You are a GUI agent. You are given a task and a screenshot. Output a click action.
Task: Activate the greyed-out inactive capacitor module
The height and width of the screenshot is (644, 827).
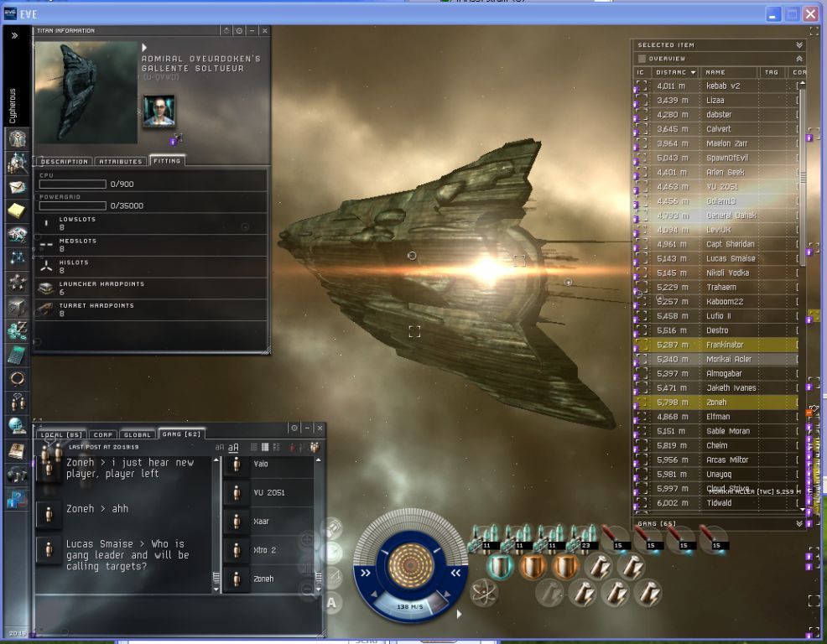pos(549,593)
